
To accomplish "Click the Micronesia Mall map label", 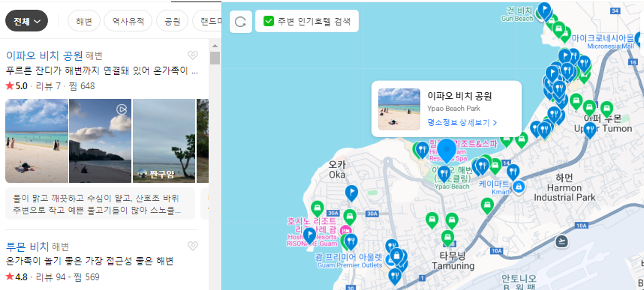I will pos(603,41).
